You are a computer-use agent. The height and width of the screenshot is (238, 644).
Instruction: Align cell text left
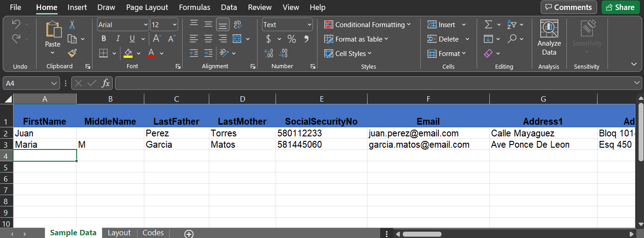(x=194, y=39)
